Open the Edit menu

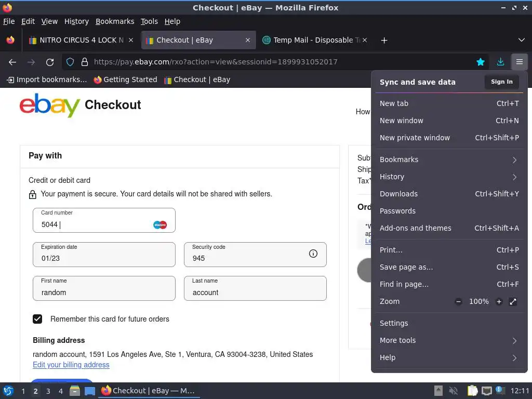tap(28, 21)
